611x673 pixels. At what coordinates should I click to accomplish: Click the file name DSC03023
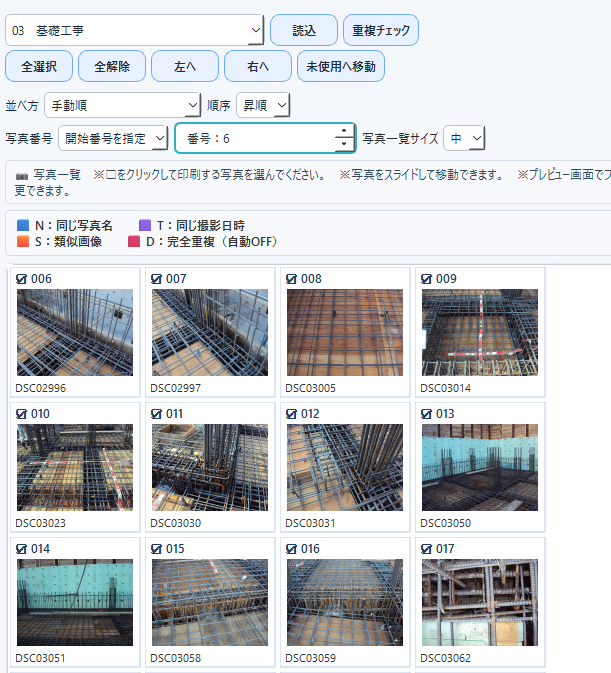pos(40,523)
